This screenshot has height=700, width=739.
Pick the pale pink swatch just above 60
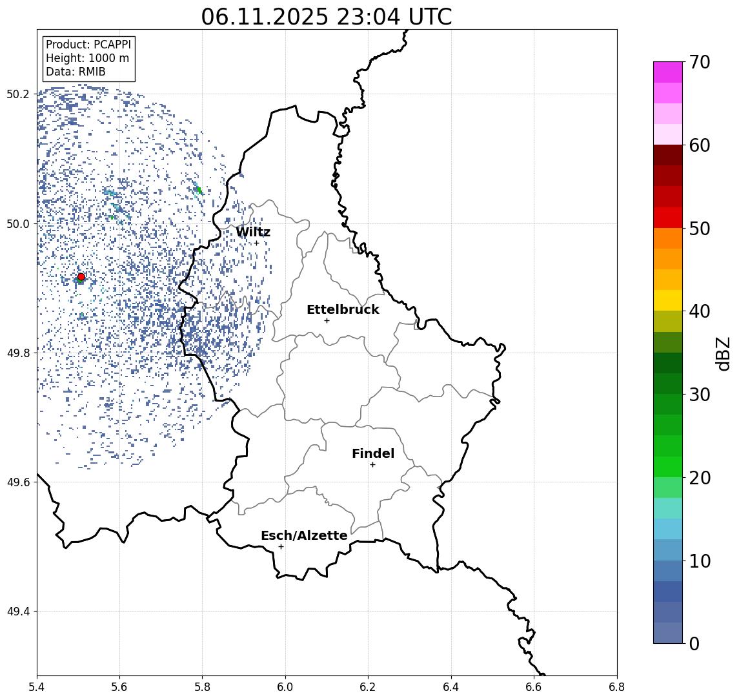[668, 134]
